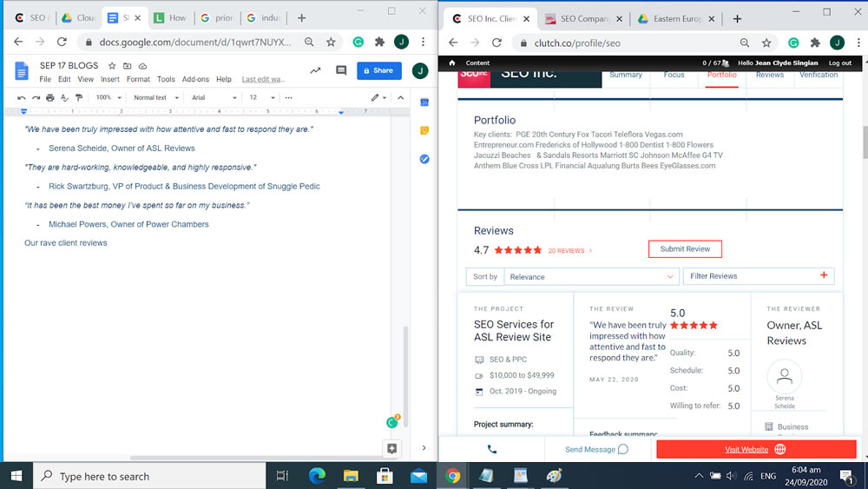Click the Clutch address bar URL

tap(577, 43)
